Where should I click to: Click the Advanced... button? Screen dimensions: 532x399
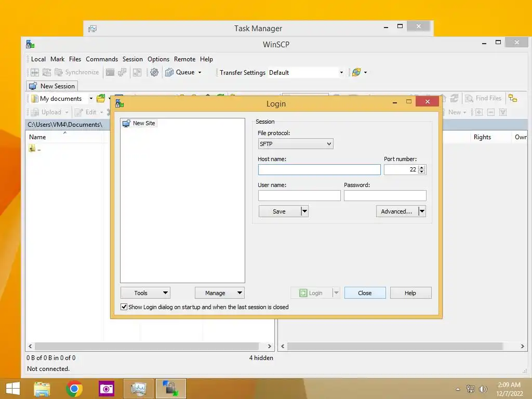pos(396,211)
